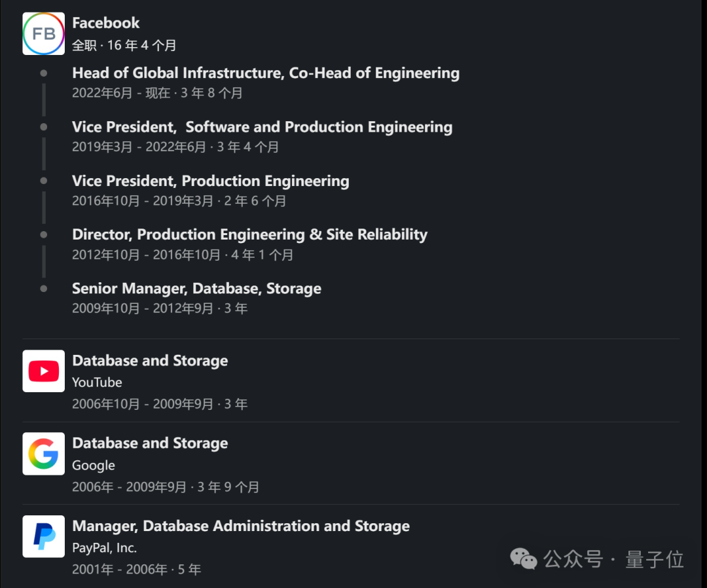
Task: Click the YouTube logo icon
Action: pyautogui.click(x=43, y=371)
